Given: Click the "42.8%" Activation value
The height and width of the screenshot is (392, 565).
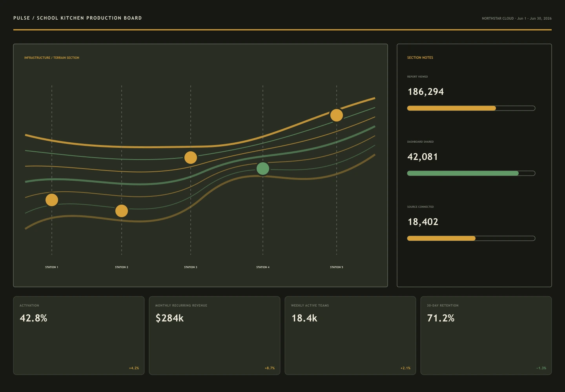Looking at the screenshot, I should pos(33,318).
